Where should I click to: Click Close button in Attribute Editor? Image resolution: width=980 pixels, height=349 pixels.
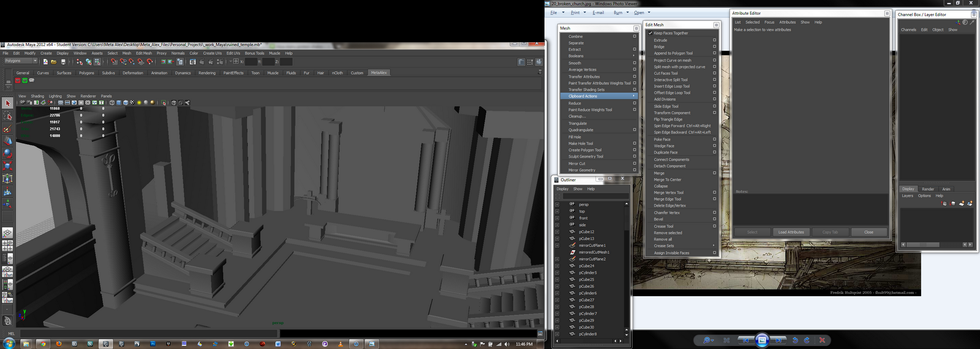click(869, 232)
